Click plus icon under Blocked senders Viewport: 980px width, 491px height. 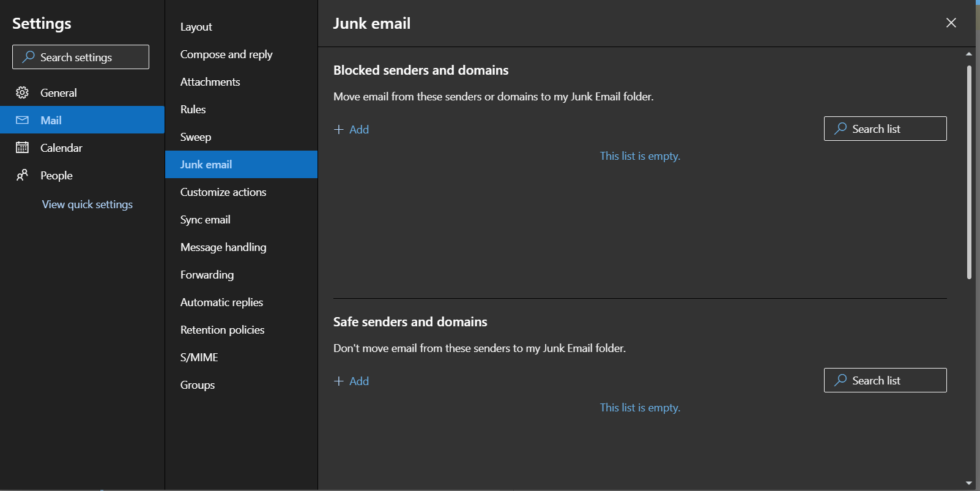[x=339, y=130]
